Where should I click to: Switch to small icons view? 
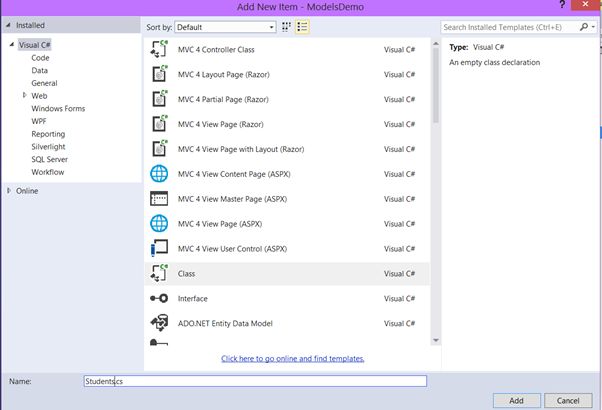(286, 27)
